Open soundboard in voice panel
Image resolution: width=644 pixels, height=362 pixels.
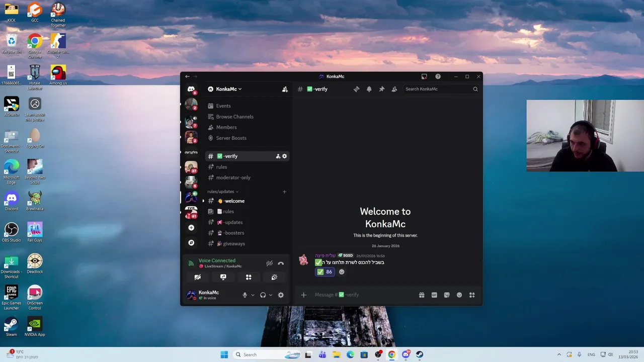(274, 277)
